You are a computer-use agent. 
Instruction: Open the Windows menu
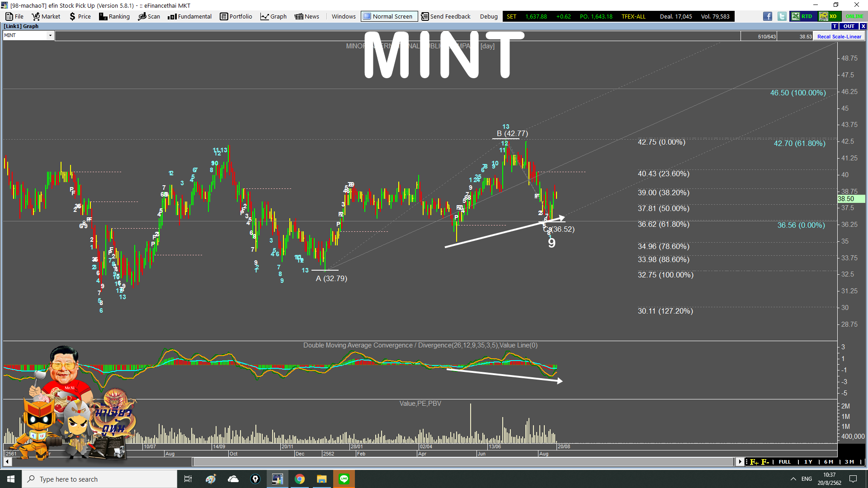coord(344,16)
